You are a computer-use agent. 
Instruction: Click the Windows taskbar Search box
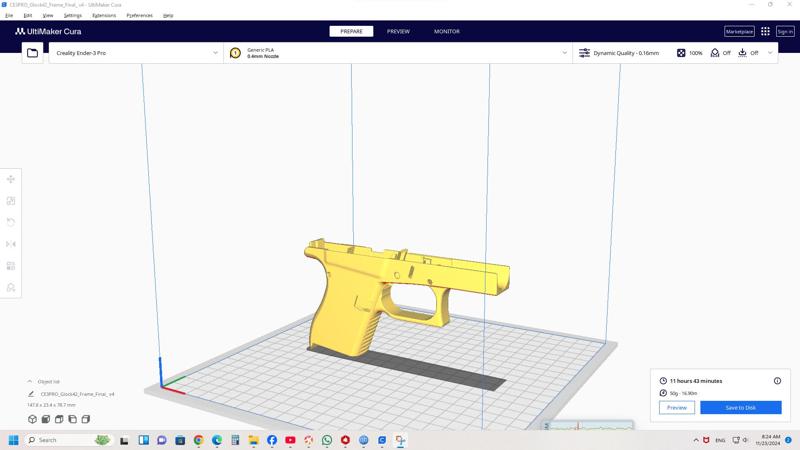tap(68, 440)
